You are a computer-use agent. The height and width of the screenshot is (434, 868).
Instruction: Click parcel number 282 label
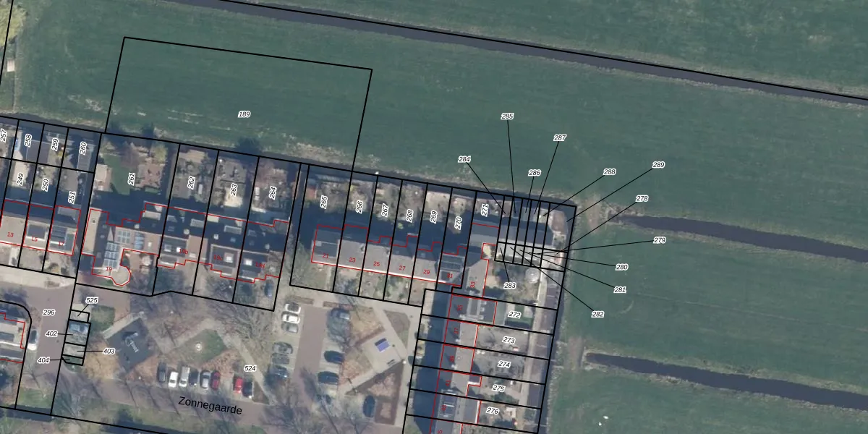(597, 314)
